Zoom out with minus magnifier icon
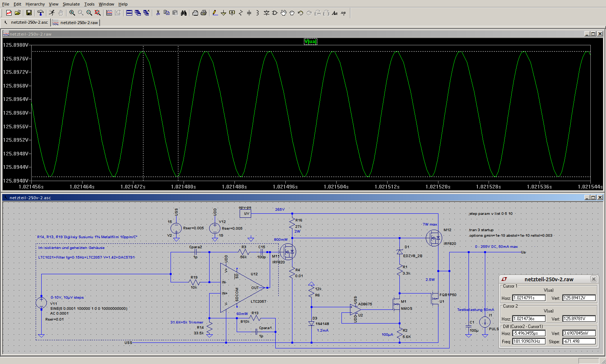 point(89,13)
